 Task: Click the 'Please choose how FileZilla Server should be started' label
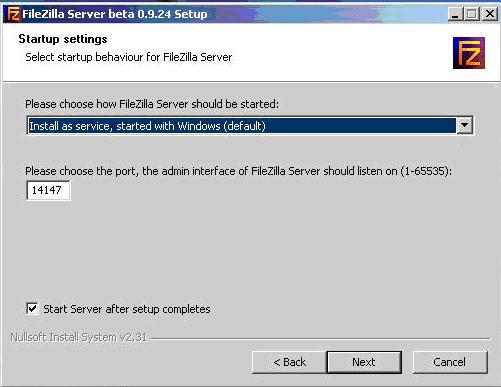[x=152, y=104]
